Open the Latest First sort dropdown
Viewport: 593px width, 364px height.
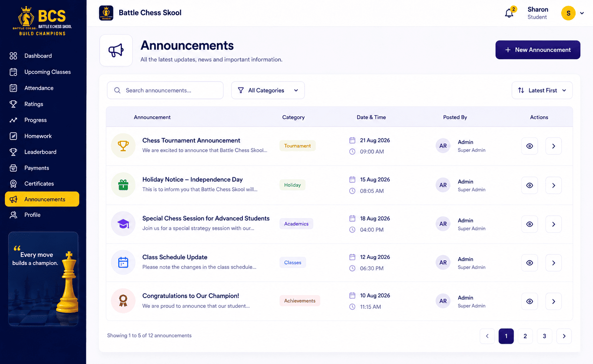(x=542, y=90)
